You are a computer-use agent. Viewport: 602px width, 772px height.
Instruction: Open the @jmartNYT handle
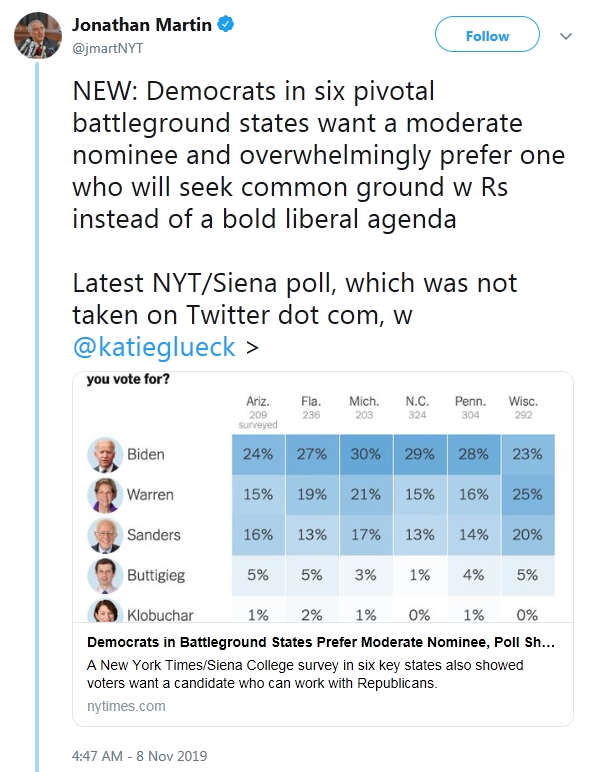pos(108,48)
